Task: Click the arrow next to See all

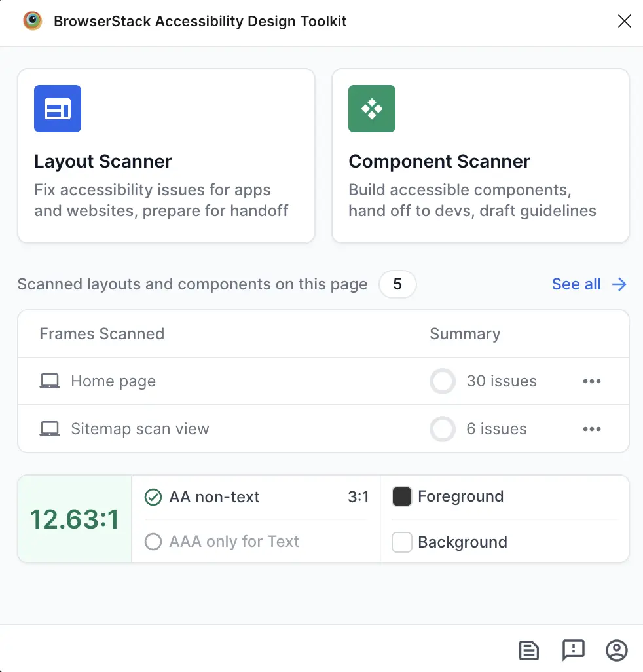Action: (x=619, y=284)
